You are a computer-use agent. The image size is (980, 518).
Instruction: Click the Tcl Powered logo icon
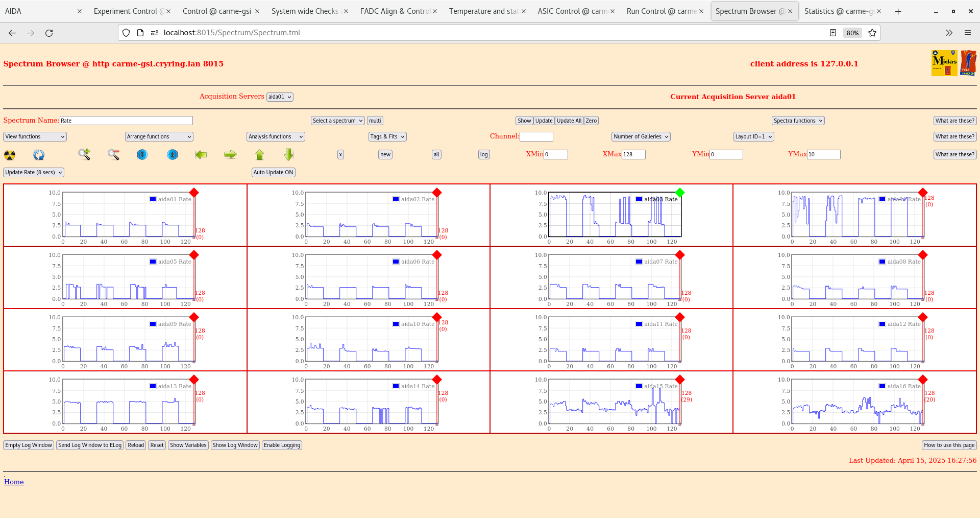coord(968,63)
